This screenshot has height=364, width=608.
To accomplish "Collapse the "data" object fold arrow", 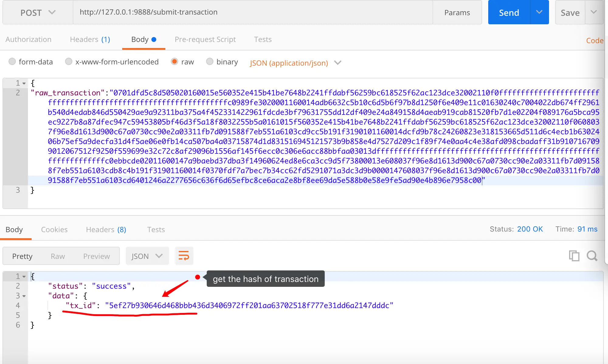I will [x=24, y=296].
